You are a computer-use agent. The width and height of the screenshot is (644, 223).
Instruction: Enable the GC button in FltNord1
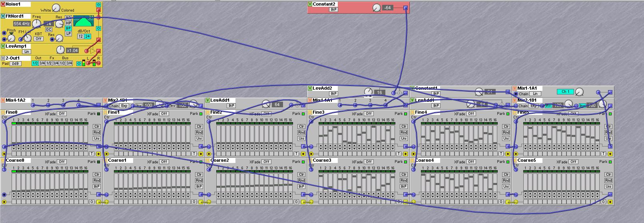point(48,30)
